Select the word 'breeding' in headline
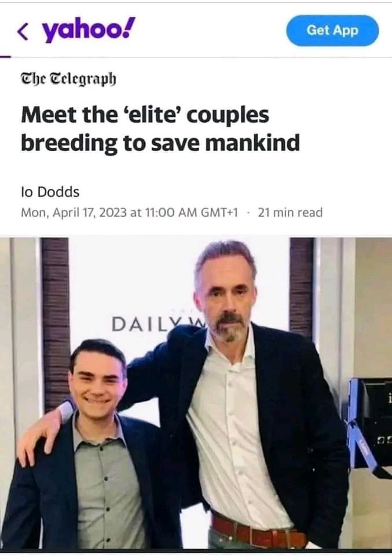The height and width of the screenshot is (556, 392). point(69,143)
